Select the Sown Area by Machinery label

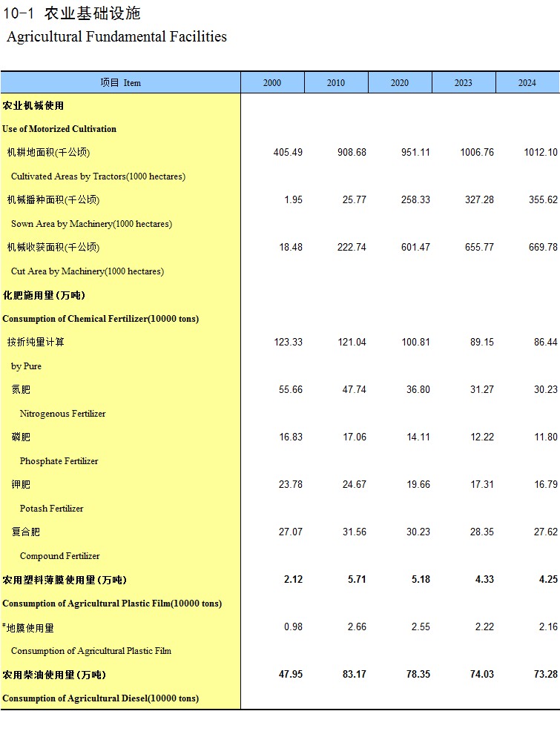point(91,224)
